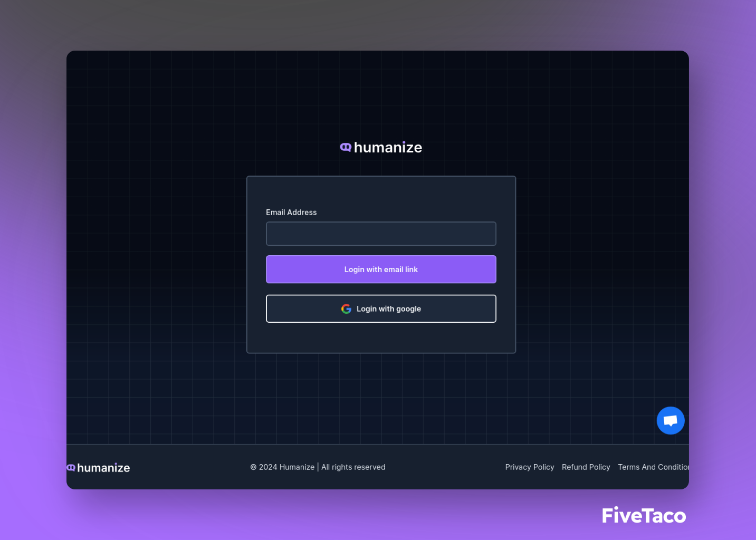Click the humanize logo above the login form

point(381,147)
